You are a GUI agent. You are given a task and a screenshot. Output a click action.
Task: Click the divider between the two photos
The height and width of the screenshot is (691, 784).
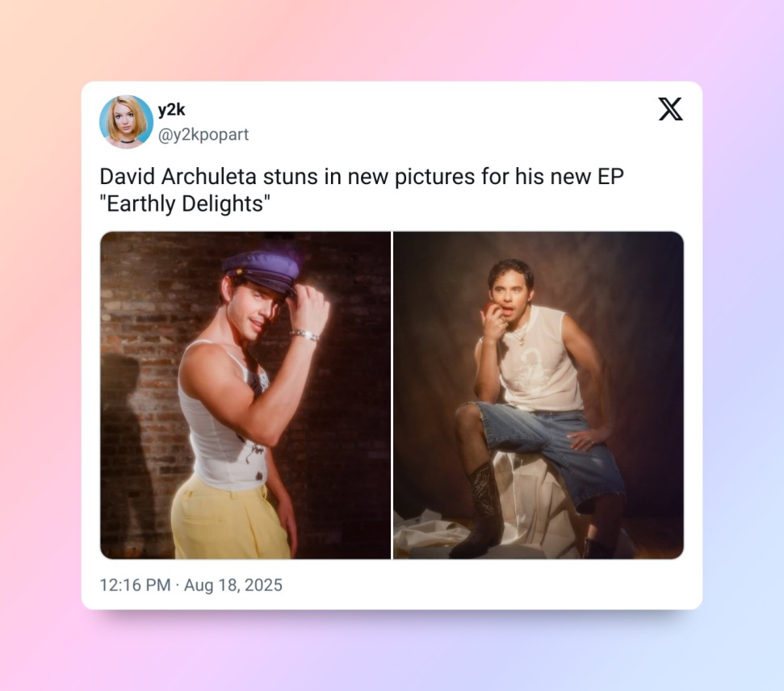pyautogui.click(x=392, y=395)
